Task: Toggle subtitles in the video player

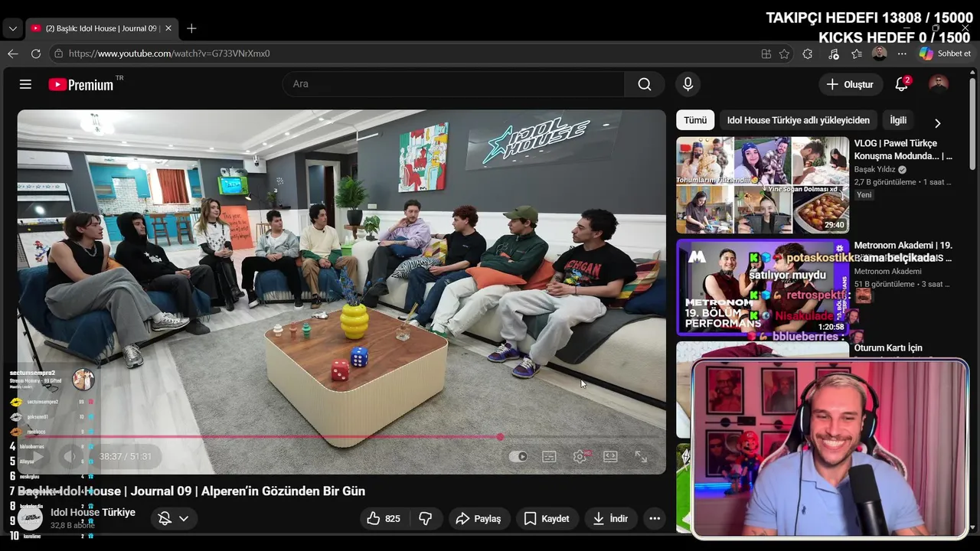Action: tap(549, 456)
